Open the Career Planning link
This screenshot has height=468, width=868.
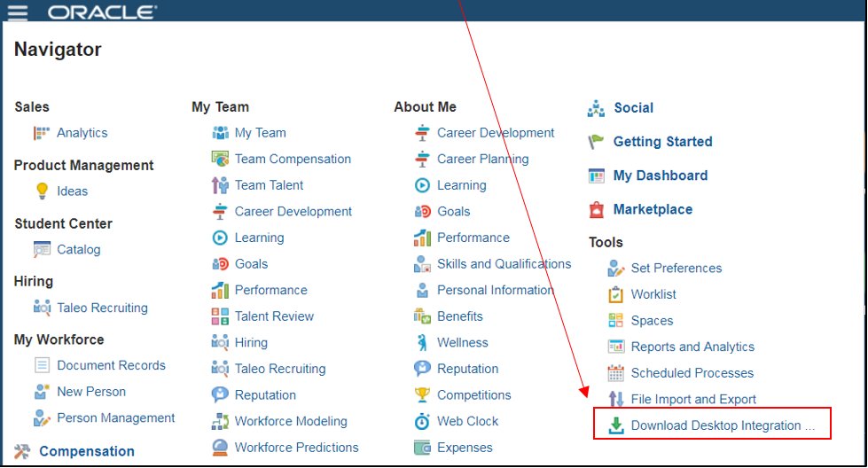(482, 159)
